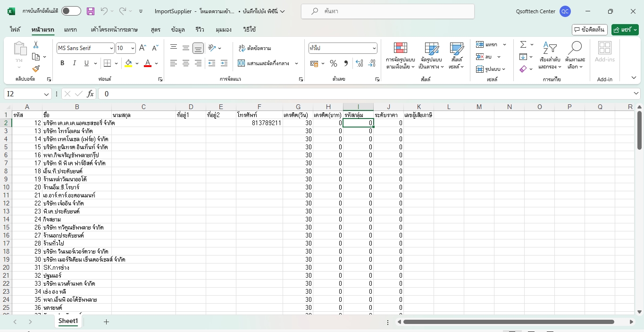Click the percent style icon
644x332 pixels.
(334, 63)
